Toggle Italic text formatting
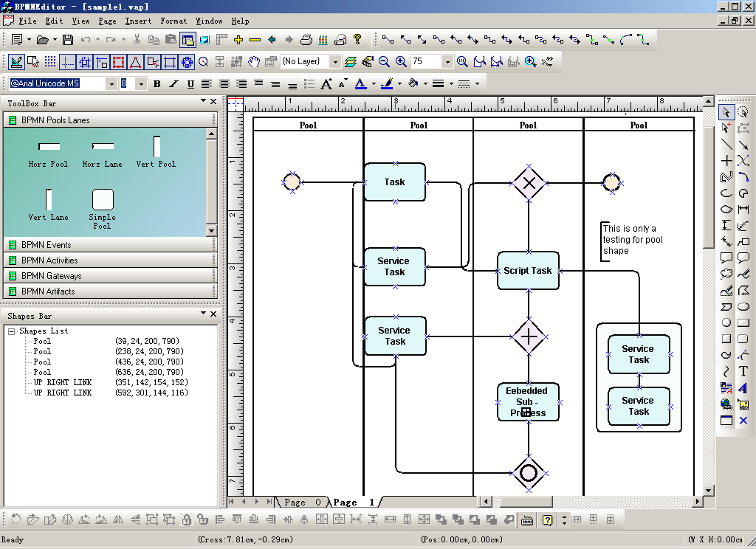Image resolution: width=756 pixels, height=549 pixels. [173, 84]
